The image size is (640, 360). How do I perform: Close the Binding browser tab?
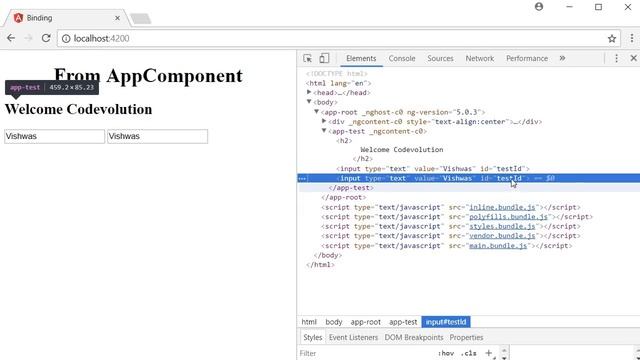click(117, 18)
